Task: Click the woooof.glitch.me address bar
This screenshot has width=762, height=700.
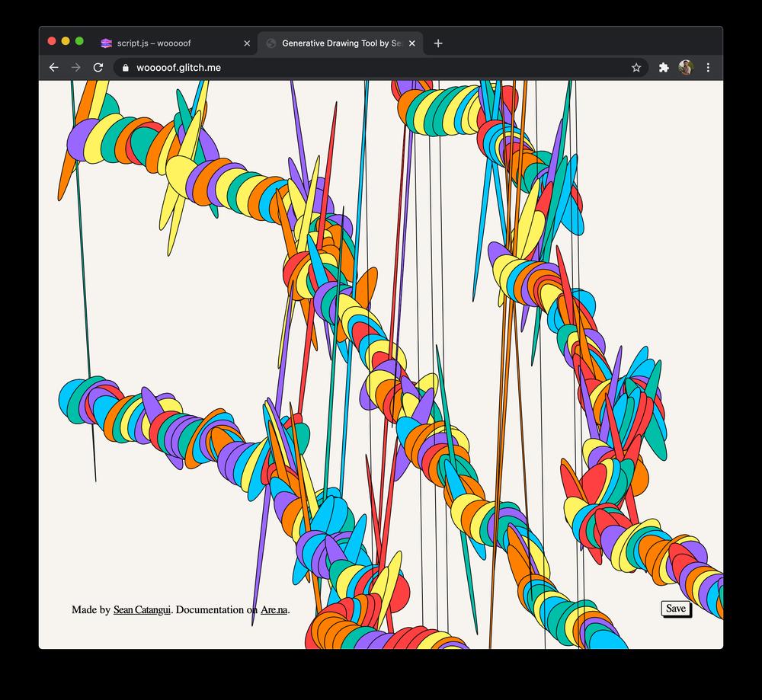Action: [x=381, y=68]
